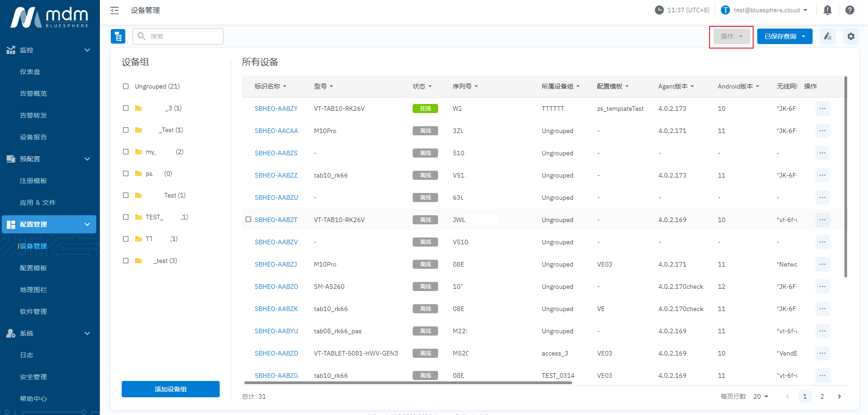This screenshot has height=415, width=868.
Task: Collapse the sidebar using the top-left hamburger icon
Action: (x=114, y=10)
